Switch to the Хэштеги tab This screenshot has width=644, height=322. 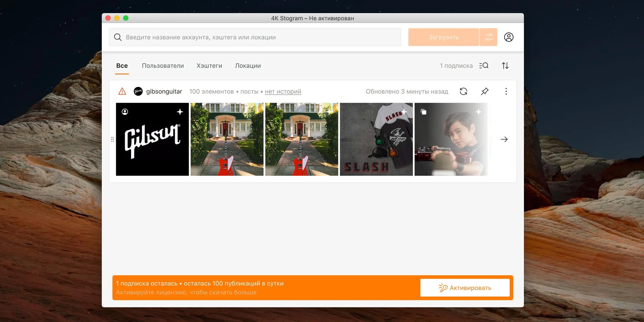[x=209, y=66]
